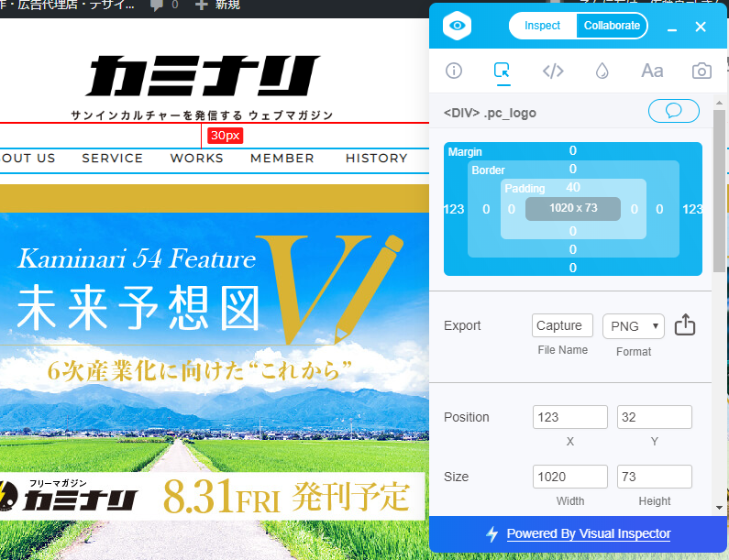Open the code view icon
Image resolution: width=729 pixels, height=560 pixels.
tap(552, 71)
